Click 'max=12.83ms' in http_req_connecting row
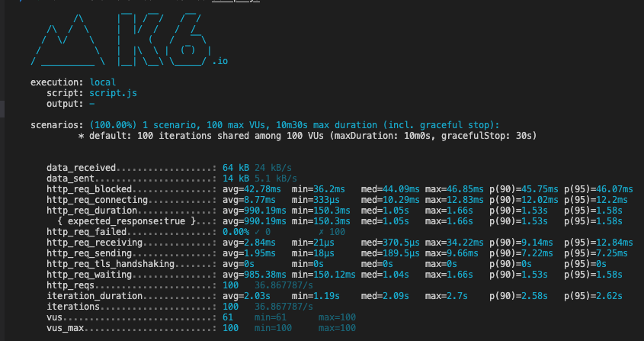 click(x=454, y=200)
